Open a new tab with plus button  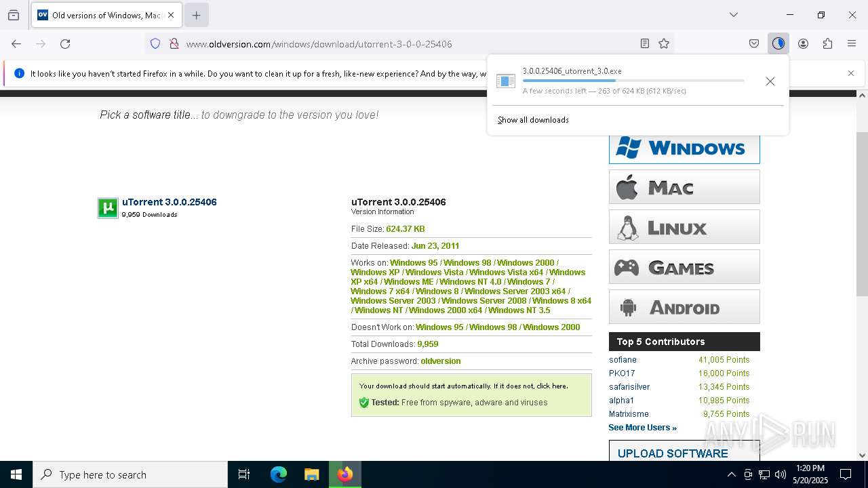click(x=196, y=15)
